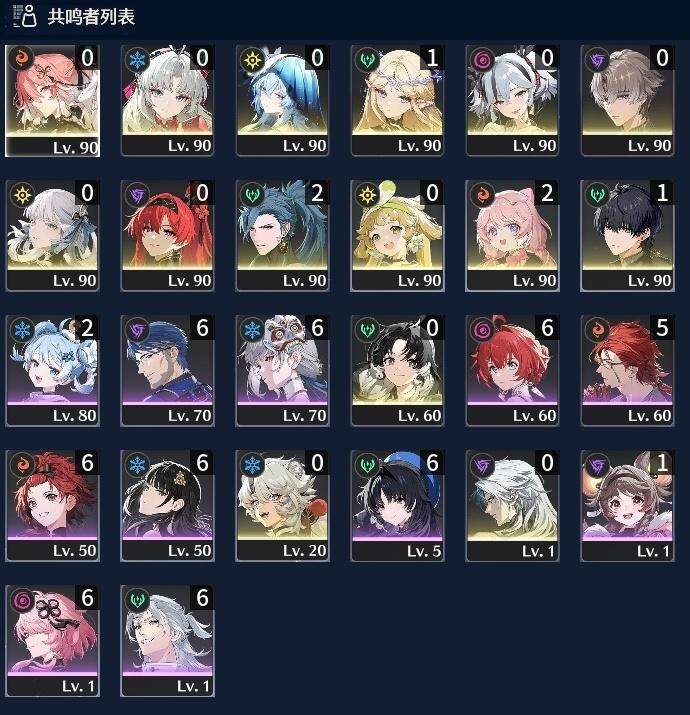The height and width of the screenshot is (715, 690).
Task: Select the pink cat-eared Fusion resonator at Lv. 90
Action: pos(512,235)
